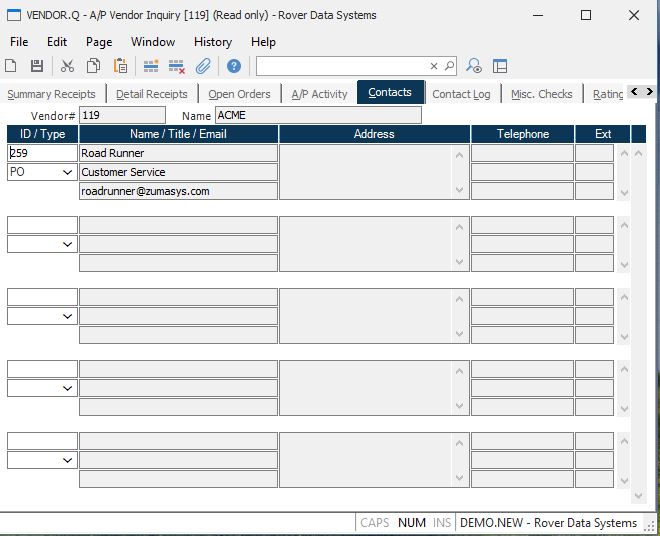660x536 pixels.
Task: Click the Cut scissors icon
Action: (x=67, y=66)
